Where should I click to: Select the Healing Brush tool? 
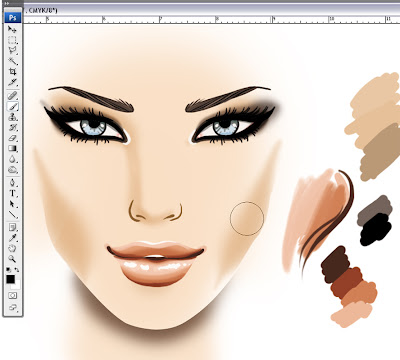(12, 96)
